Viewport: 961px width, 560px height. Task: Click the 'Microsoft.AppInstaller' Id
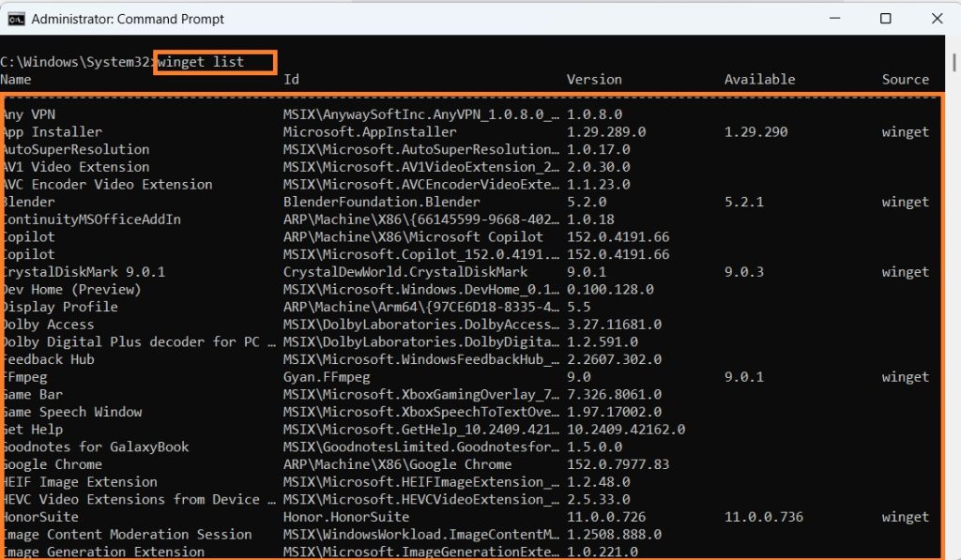(370, 132)
